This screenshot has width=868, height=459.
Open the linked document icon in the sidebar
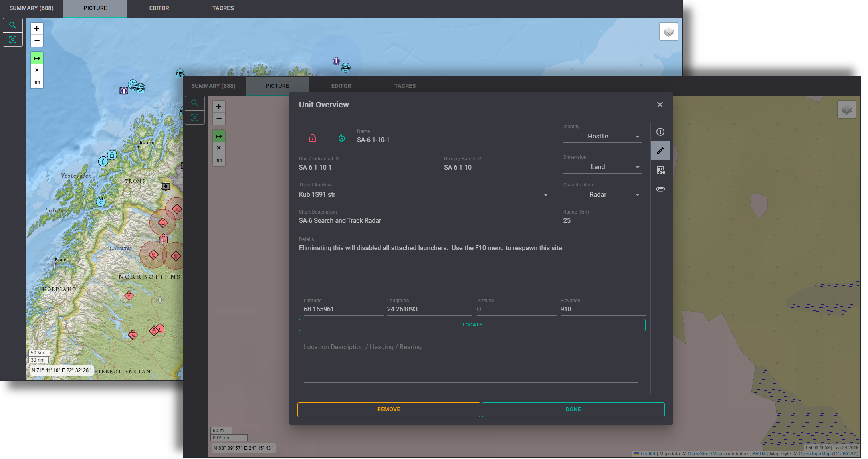(660, 170)
